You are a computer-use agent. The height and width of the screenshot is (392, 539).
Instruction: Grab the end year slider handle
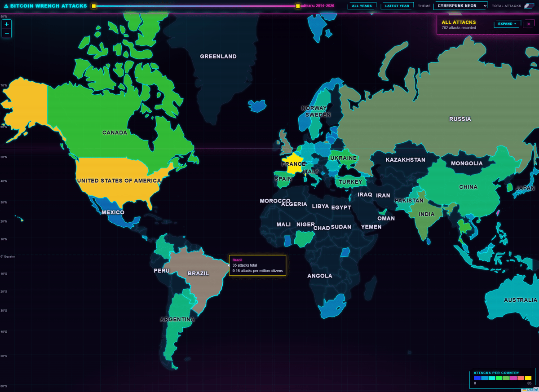pyautogui.click(x=298, y=6)
